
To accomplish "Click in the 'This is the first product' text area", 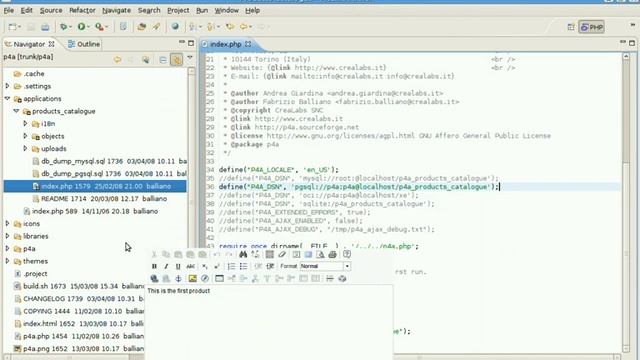I will click(x=269, y=322).
